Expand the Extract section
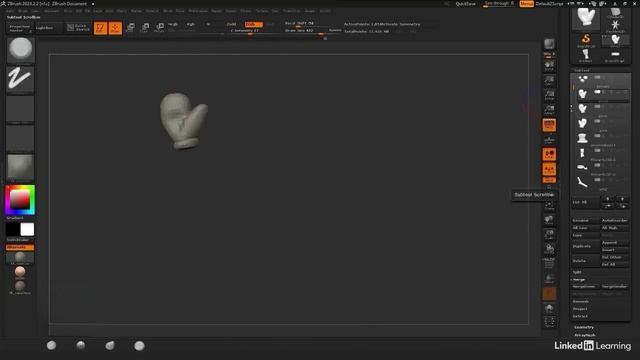640x360 pixels. click(x=580, y=316)
